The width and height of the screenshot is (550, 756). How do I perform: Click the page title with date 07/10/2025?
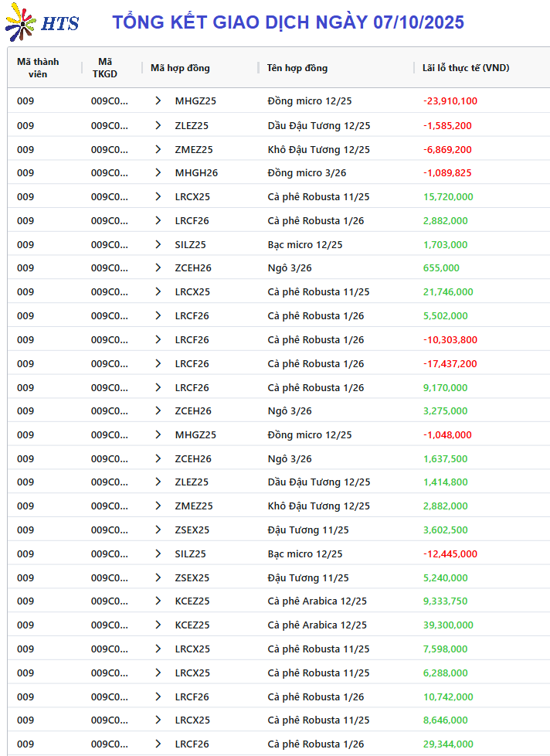click(288, 22)
